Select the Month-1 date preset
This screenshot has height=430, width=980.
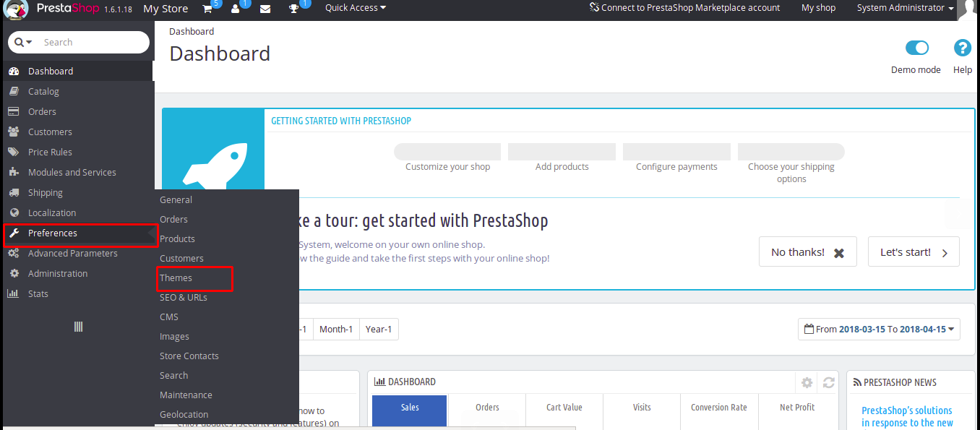336,329
